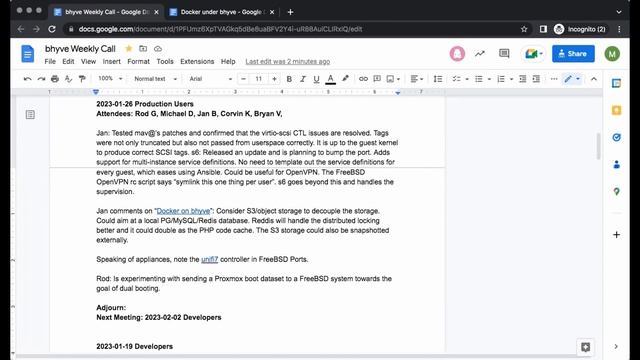Open the Extensions menu

pyautogui.click(x=197, y=62)
